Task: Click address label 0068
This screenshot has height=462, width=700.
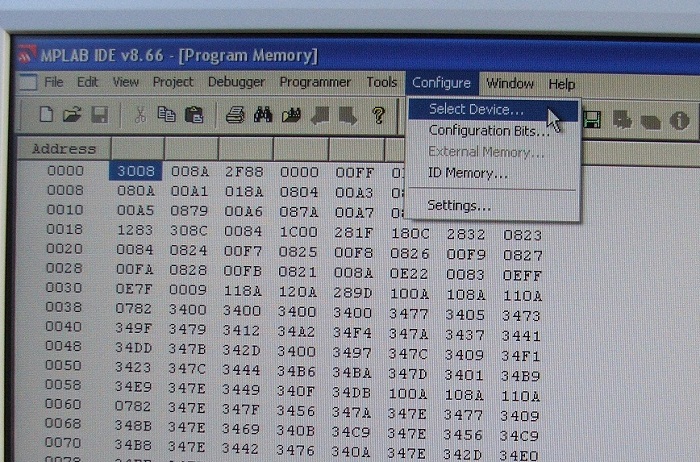Action: (x=63, y=424)
